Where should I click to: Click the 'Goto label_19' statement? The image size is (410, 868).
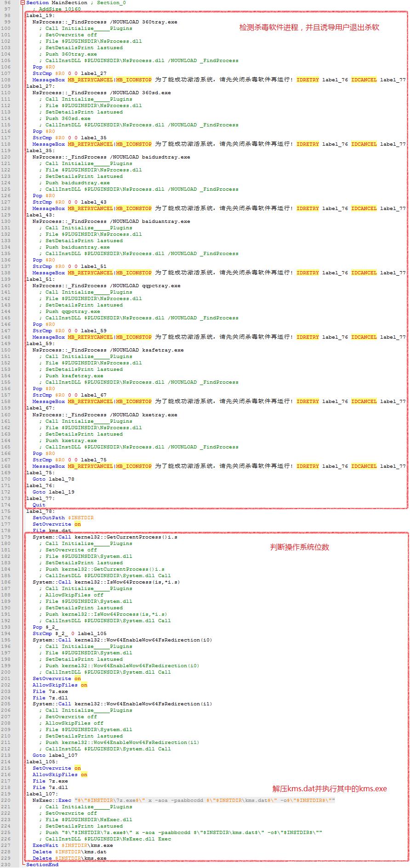[x=53, y=492]
